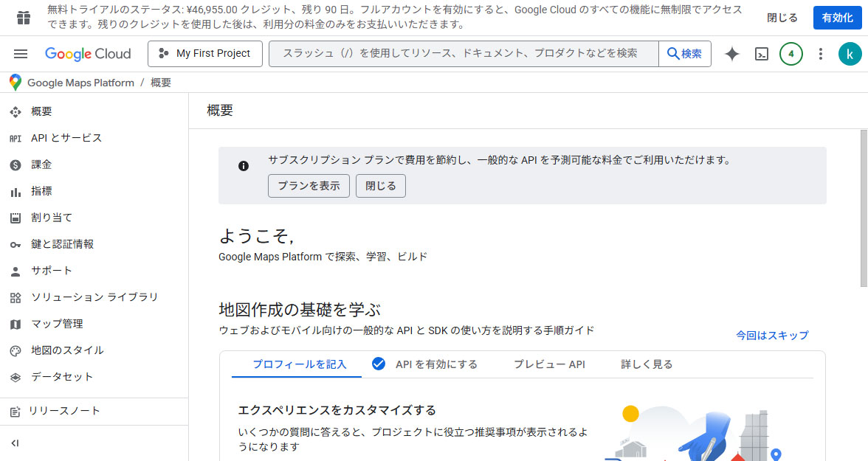The height and width of the screenshot is (461, 868).
Task: Click the user account avatar
Action: (x=850, y=54)
